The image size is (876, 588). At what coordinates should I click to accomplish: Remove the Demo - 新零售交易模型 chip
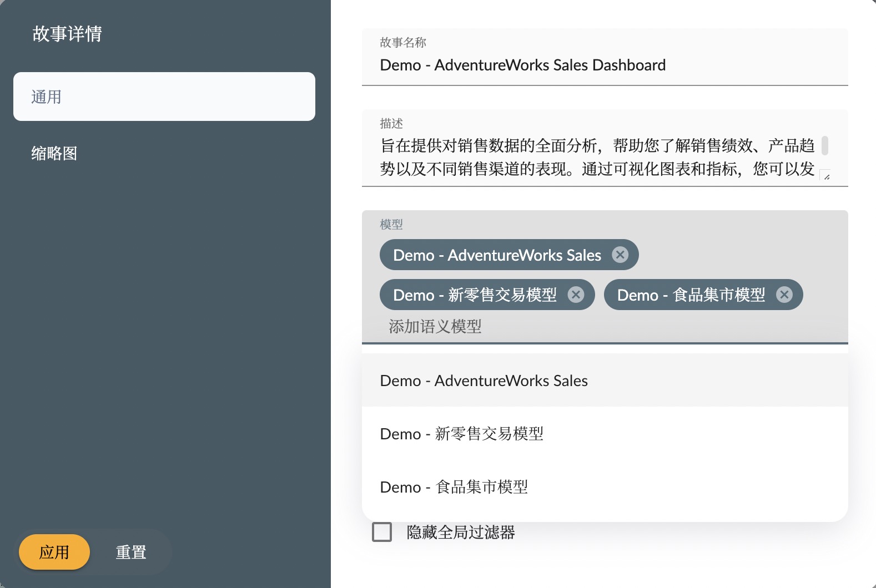pos(576,295)
